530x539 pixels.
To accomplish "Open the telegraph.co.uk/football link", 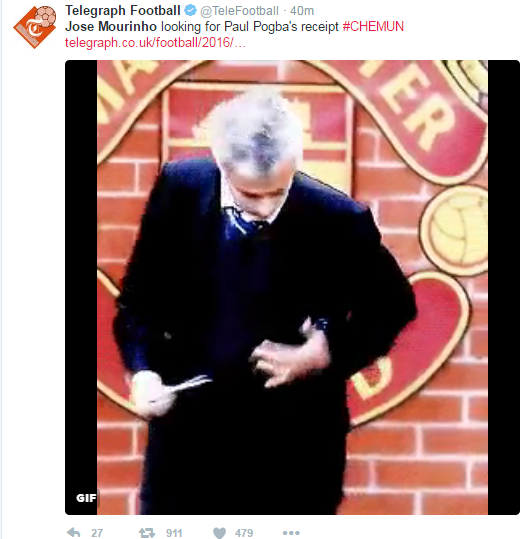I will pos(155,43).
